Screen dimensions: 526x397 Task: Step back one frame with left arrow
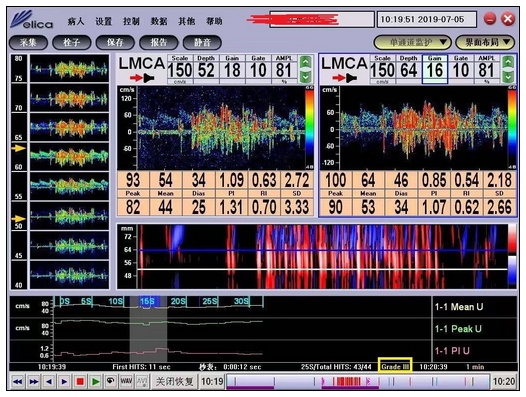point(49,382)
